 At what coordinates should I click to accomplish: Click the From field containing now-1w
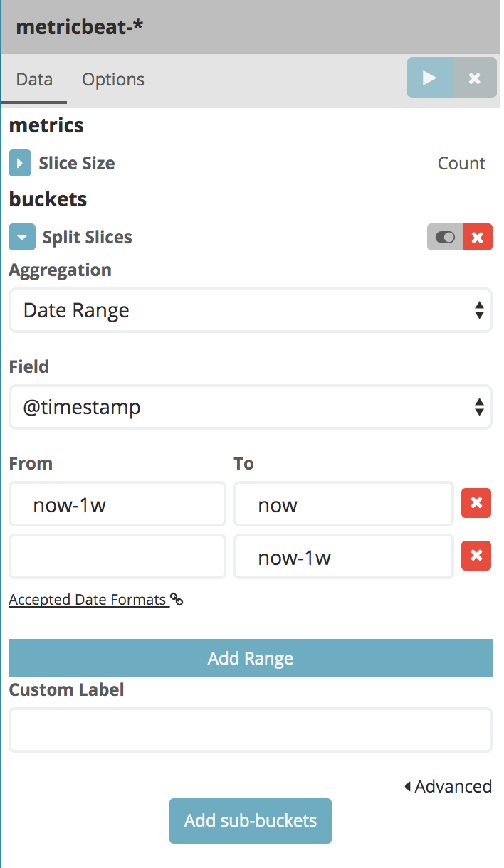point(117,504)
